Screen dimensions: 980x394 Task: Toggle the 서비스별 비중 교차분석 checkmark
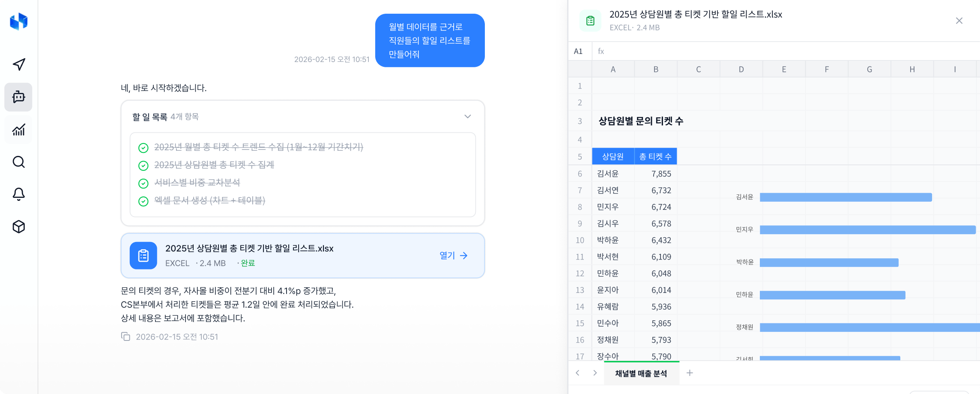point(143,183)
